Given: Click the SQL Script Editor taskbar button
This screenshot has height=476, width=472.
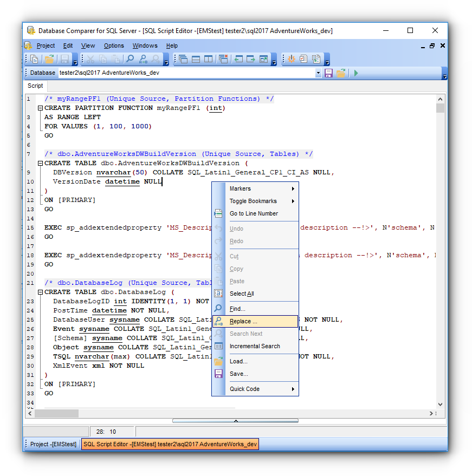Looking at the screenshot, I should pyautogui.click(x=170, y=444).
